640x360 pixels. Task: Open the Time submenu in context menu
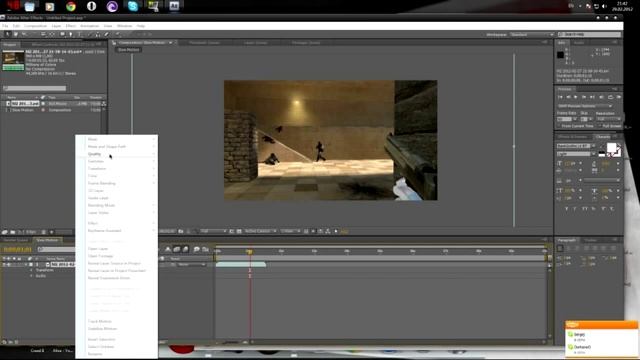pyautogui.click(x=117, y=176)
